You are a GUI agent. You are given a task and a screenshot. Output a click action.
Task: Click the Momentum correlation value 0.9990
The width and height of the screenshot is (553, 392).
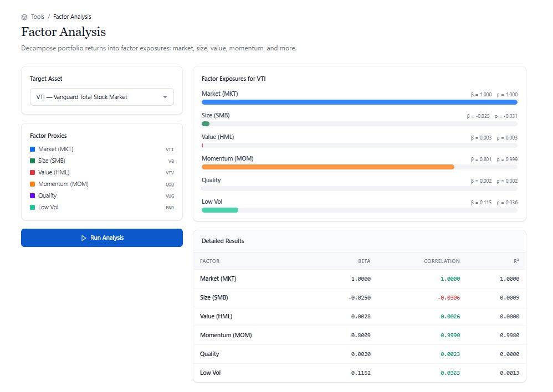450,335
